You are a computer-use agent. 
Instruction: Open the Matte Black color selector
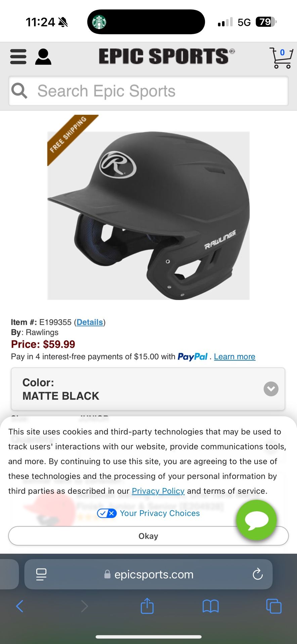coord(148,389)
